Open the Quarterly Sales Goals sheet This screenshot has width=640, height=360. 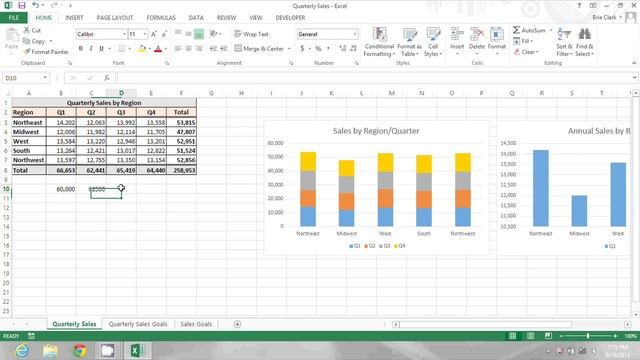[x=138, y=324]
